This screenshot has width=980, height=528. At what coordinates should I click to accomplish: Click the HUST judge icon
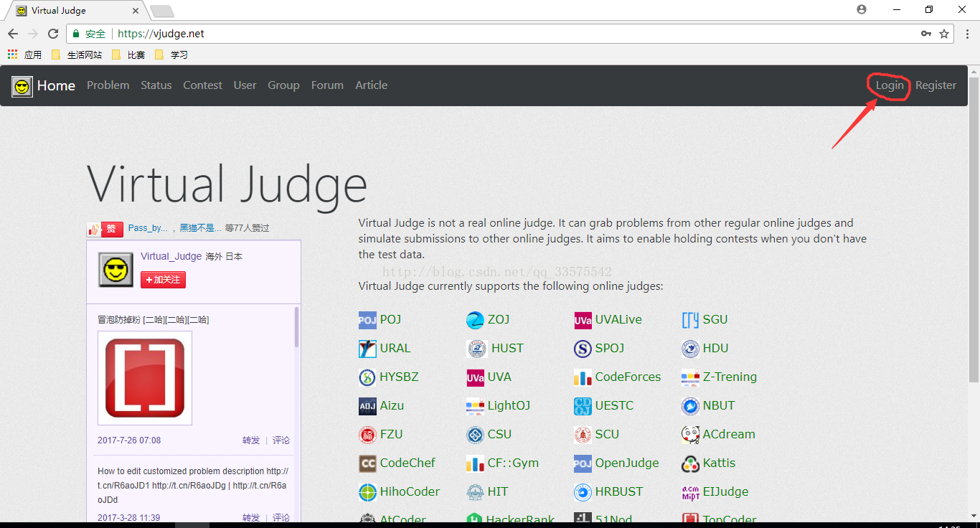click(x=476, y=349)
